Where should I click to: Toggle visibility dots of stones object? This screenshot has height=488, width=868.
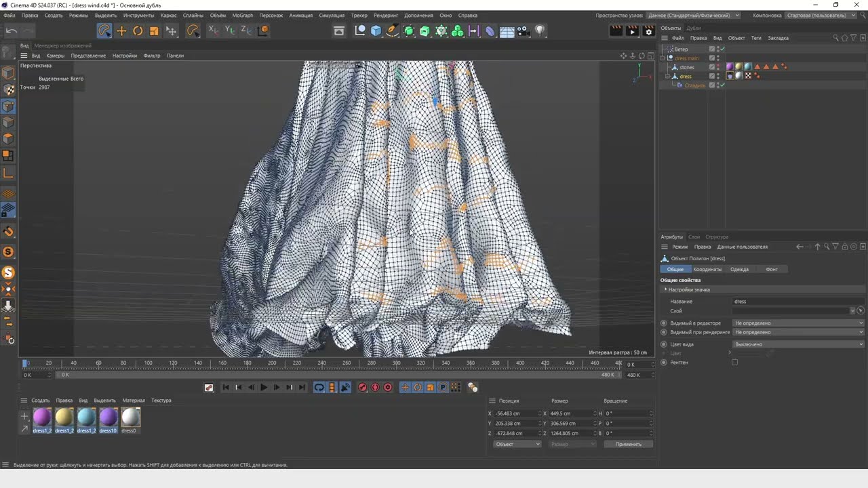[x=718, y=67]
